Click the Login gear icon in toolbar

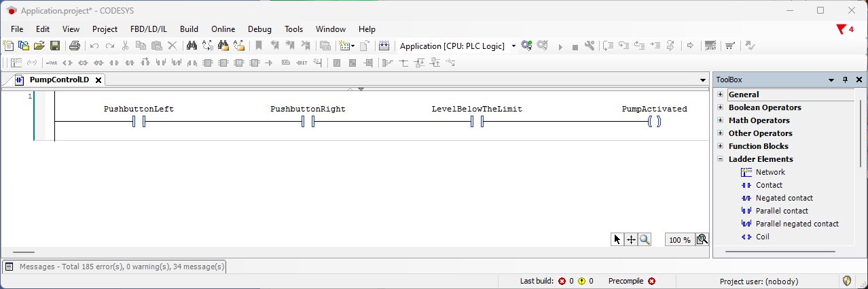pos(525,46)
